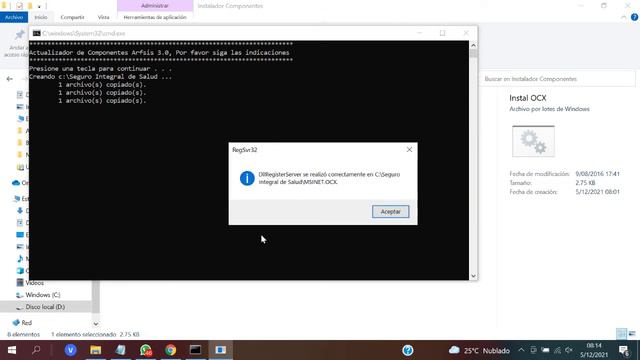Expand the hidden system tray icons chevron
Image resolution: width=640 pixels, height=360 pixels.
pyautogui.click(x=521, y=350)
